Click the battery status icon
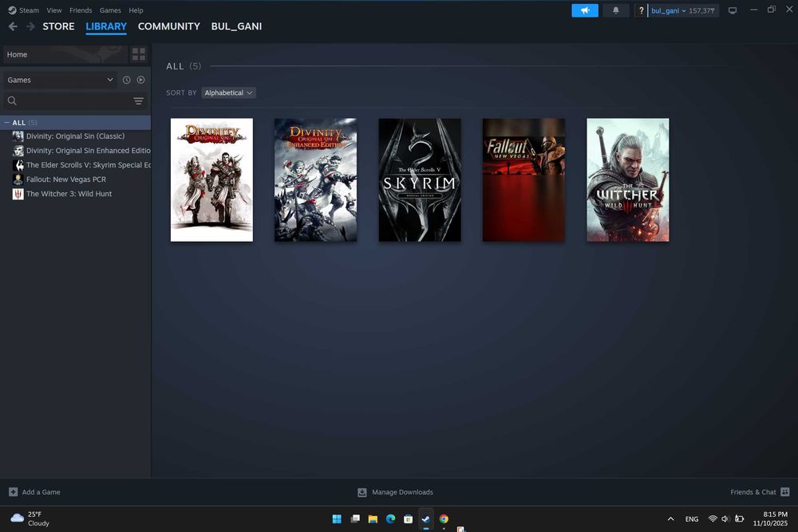 tap(740, 518)
